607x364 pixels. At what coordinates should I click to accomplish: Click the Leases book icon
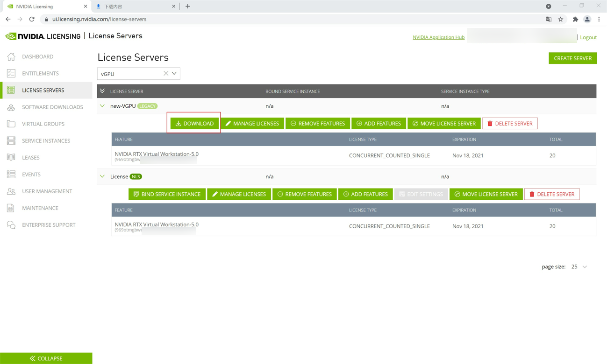click(x=11, y=157)
